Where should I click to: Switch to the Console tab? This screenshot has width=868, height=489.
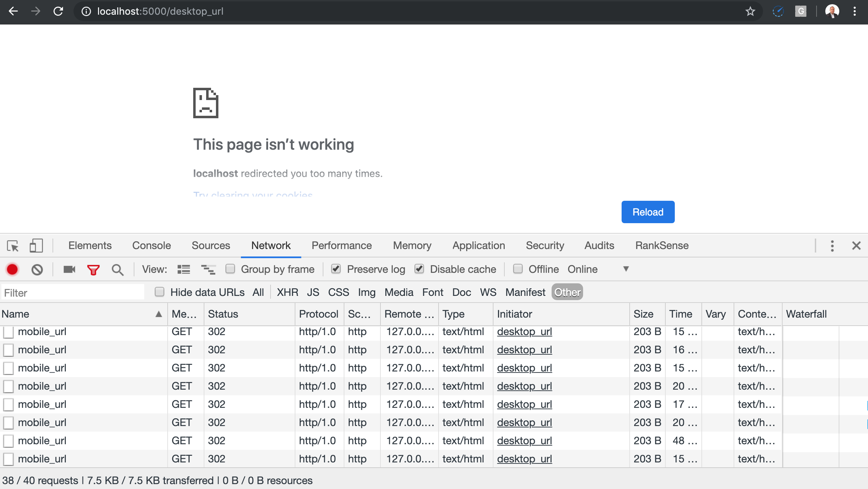coord(152,246)
